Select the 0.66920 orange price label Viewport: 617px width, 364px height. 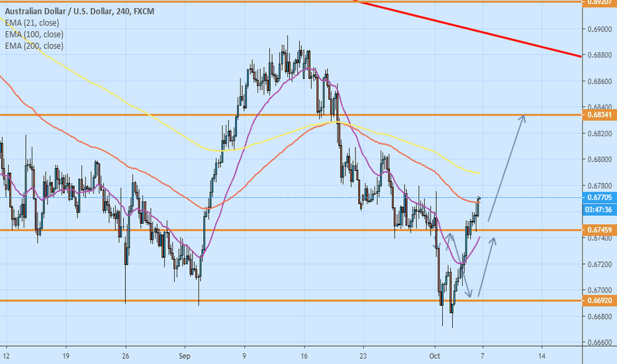(x=599, y=300)
